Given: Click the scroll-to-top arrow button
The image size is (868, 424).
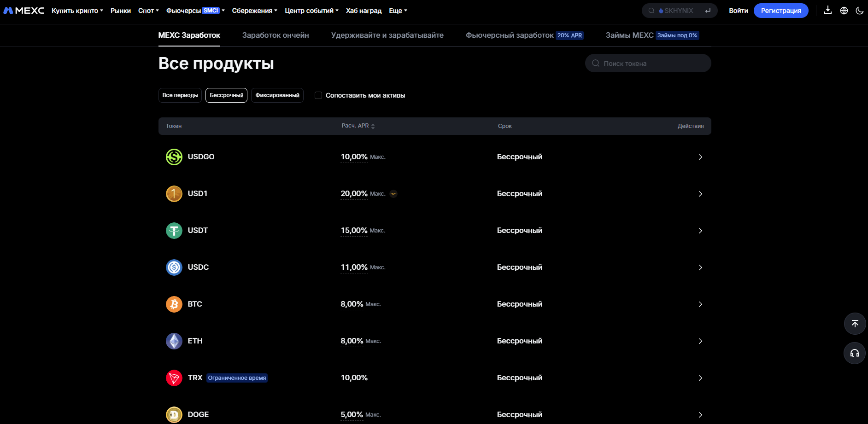Looking at the screenshot, I should pyautogui.click(x=855, y=324).
